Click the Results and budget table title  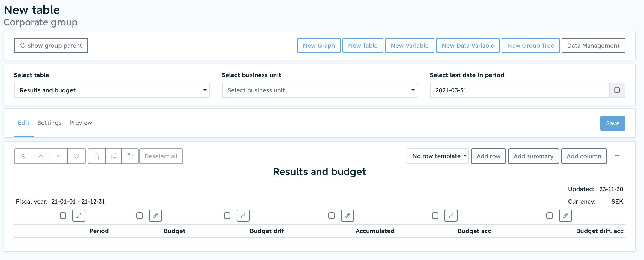point(320,172)
